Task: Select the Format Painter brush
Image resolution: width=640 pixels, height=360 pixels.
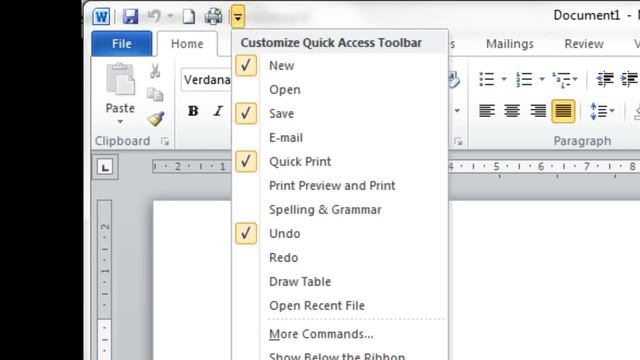Action: tap(156, 119)
